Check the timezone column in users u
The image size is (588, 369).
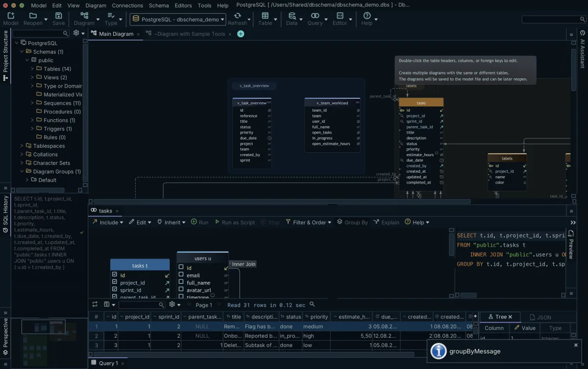[181, 297]
